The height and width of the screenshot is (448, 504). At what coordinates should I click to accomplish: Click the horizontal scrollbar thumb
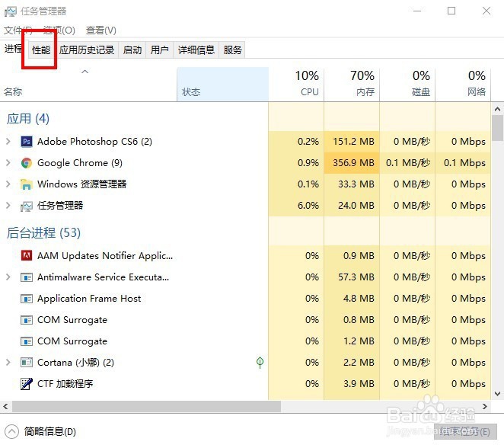[147, 407]
